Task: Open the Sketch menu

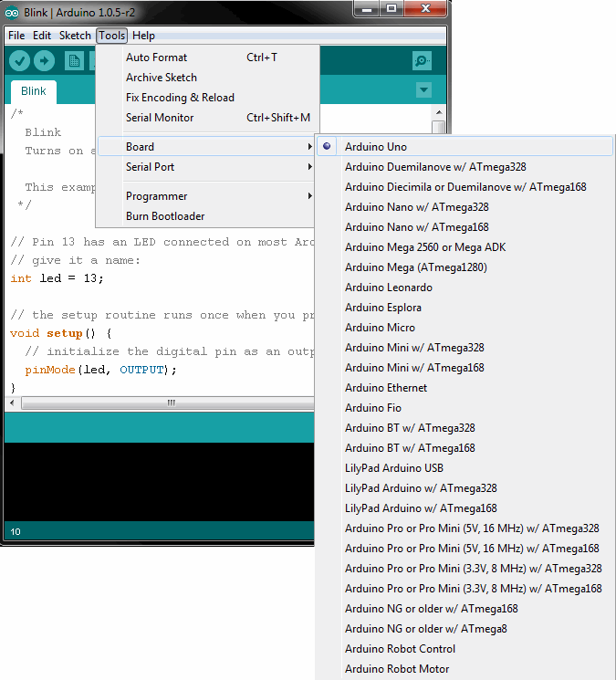Action: click(75, 36)
